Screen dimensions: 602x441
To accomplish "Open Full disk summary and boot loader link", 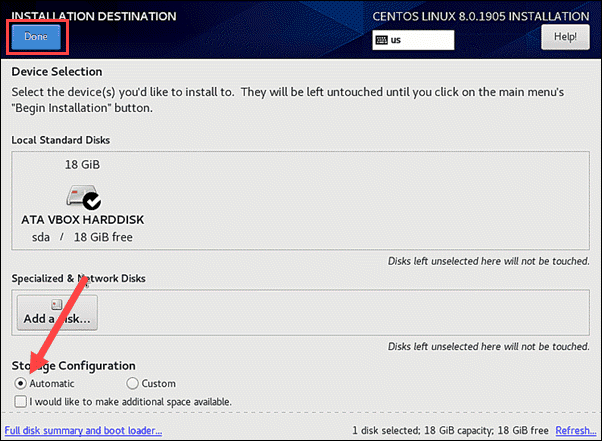I will point(83,430).
